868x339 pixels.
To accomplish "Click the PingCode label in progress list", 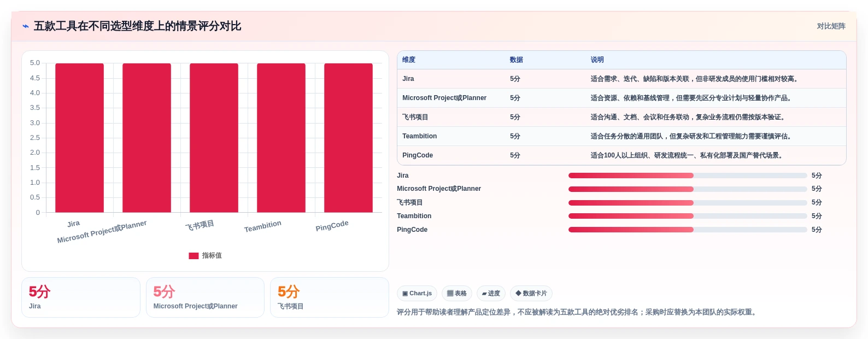I will (412, 230).
